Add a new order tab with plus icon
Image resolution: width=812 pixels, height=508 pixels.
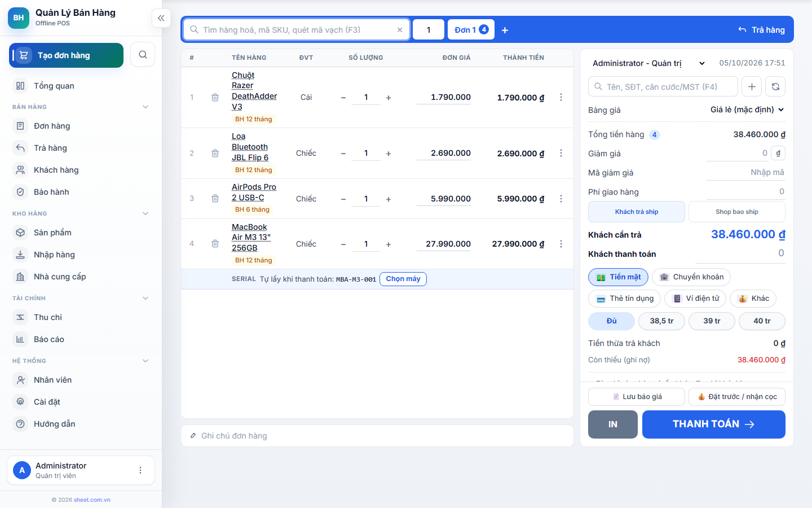(505, 30)
